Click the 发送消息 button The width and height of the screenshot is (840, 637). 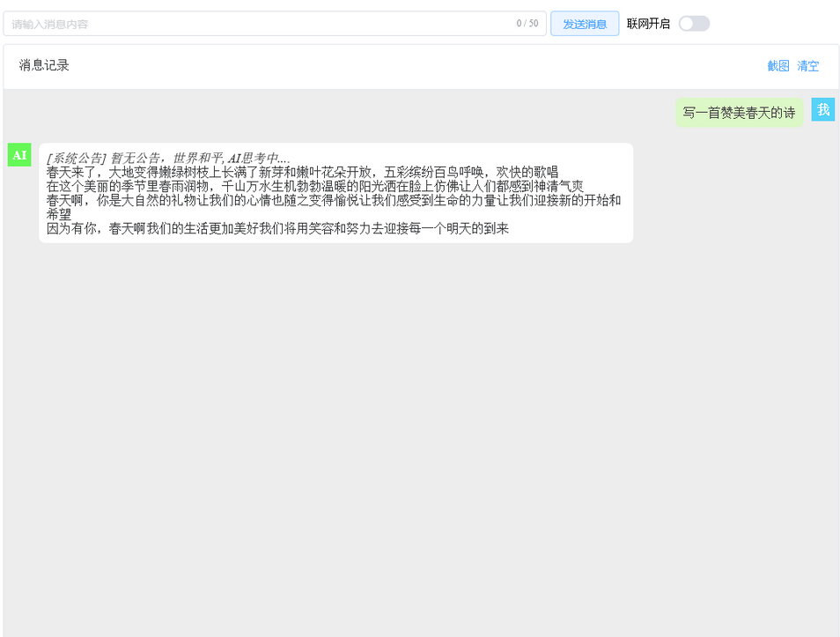point(585,24)
